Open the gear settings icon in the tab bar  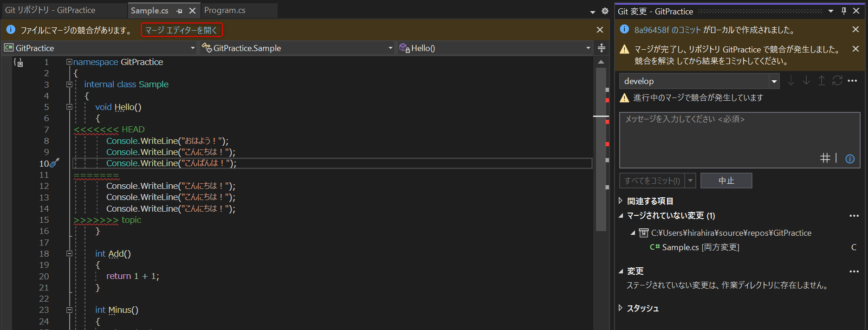605,11
